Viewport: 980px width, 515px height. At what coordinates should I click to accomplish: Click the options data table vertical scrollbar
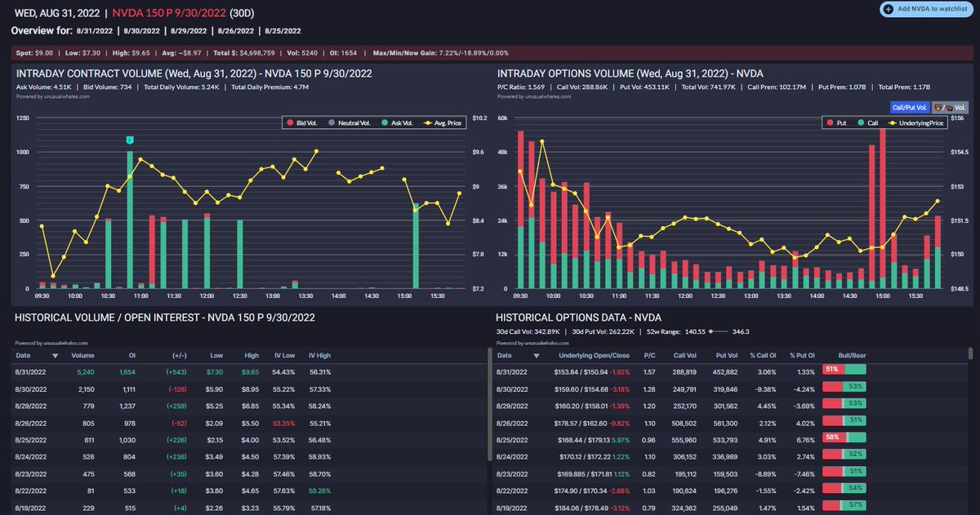coord(969,353)
